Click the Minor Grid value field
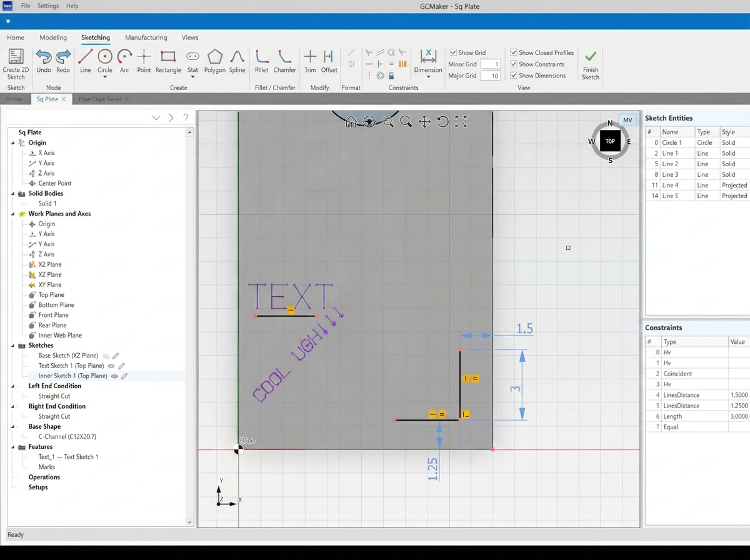Image resolution: width=750 pixels, height=560 pixels. 491,64
